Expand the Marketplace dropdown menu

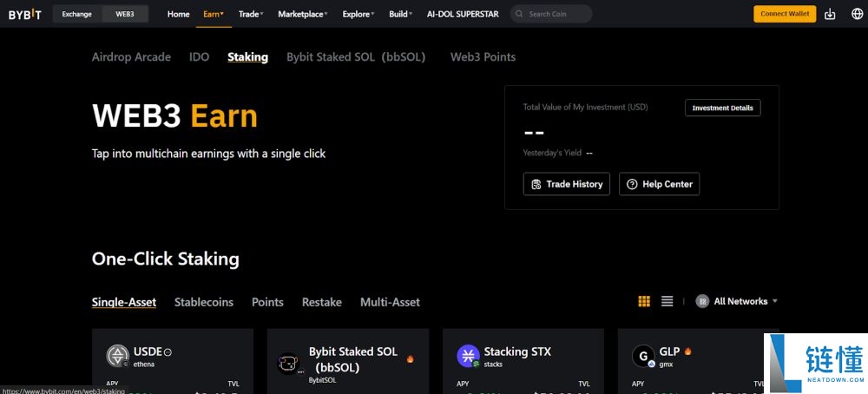(x=303, y=15)
